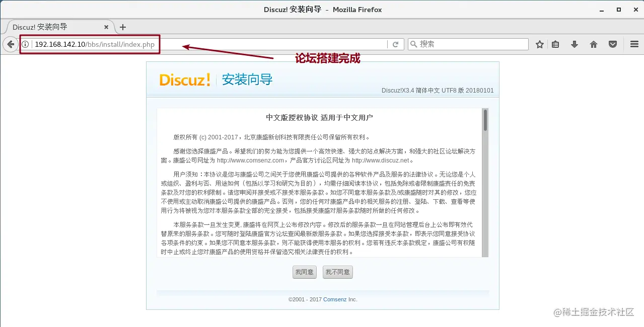644x327 pixels.
Task: Open the site information icon in URL bar
Action: (x=25, y=44)
